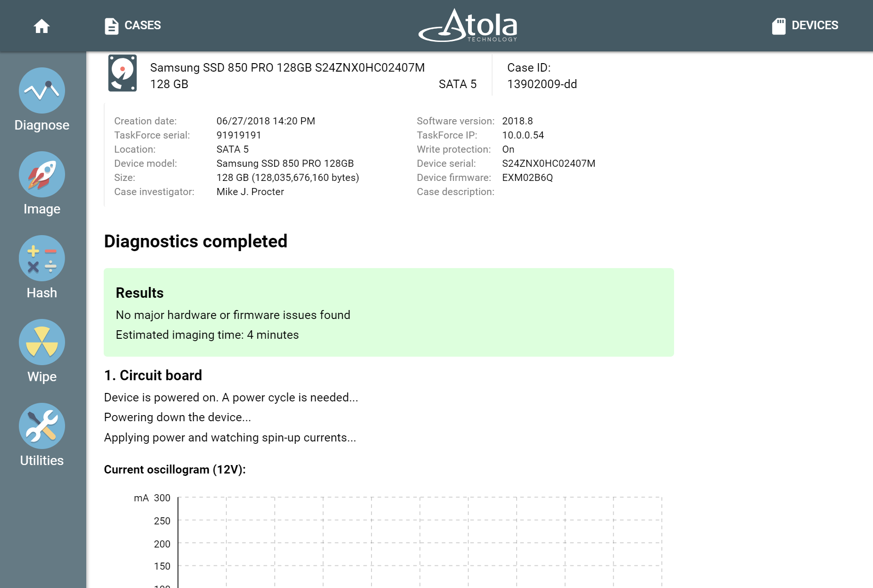The image size is (873, 588).
Task: Open the Hash calculator tool
Action: tap(41, 258)
